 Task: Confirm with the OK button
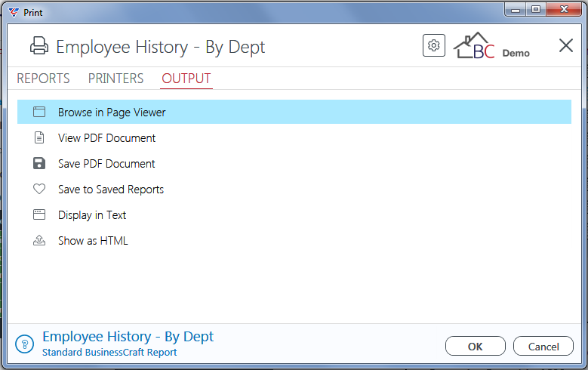(475, 346)
